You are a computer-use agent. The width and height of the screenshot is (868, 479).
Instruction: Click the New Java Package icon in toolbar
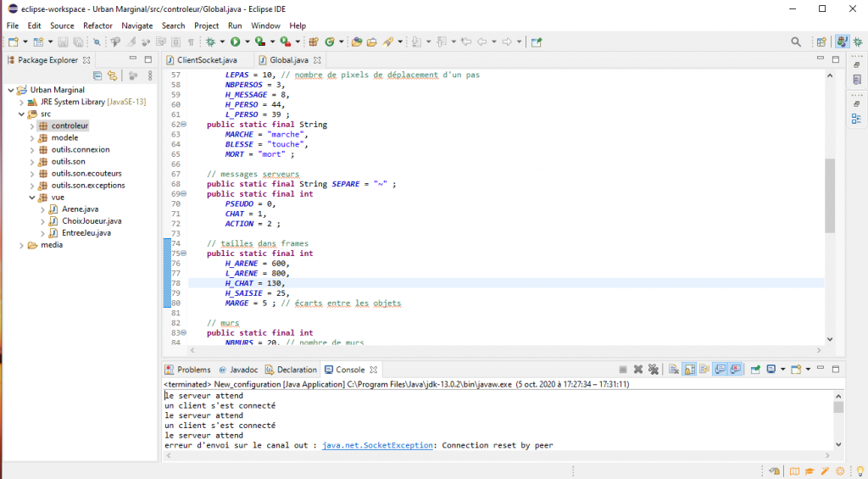(313, 42)
